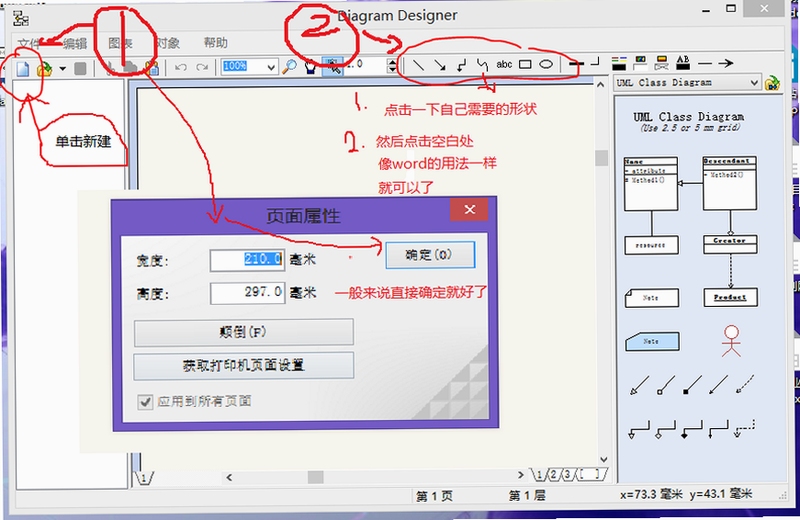Toggle the 应用到所有页面 checkbox
Viewport: 800px width, 520px height.
pyautogui.click(x=145, y=402)
